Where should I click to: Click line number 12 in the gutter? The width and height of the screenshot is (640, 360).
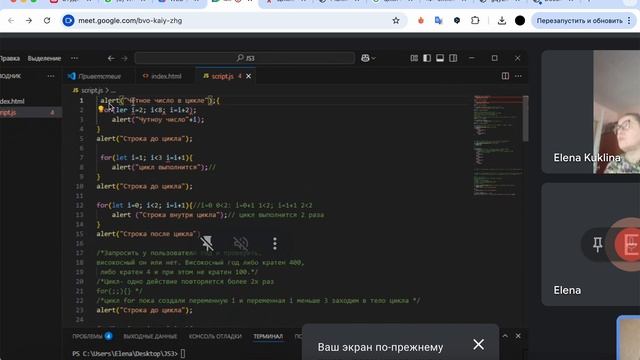[79, 205]
